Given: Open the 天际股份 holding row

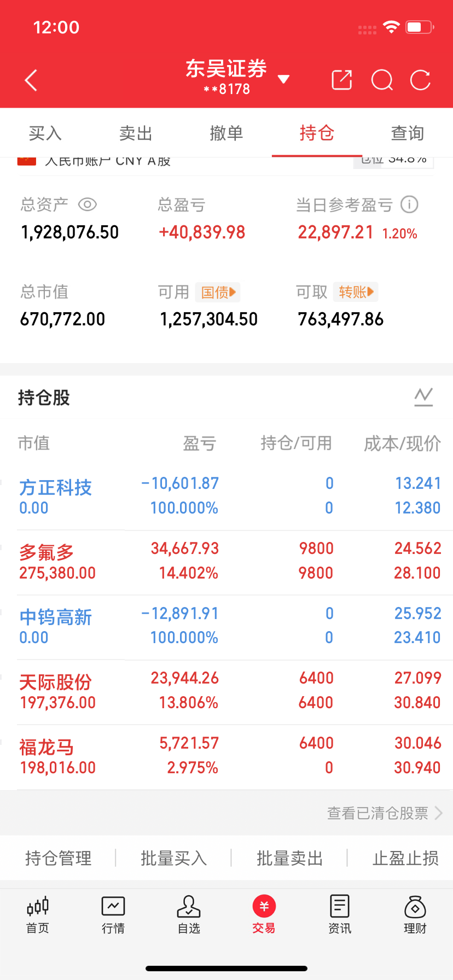Looking at the screenshot, I should pyautogui.click(x=226, y=691).
